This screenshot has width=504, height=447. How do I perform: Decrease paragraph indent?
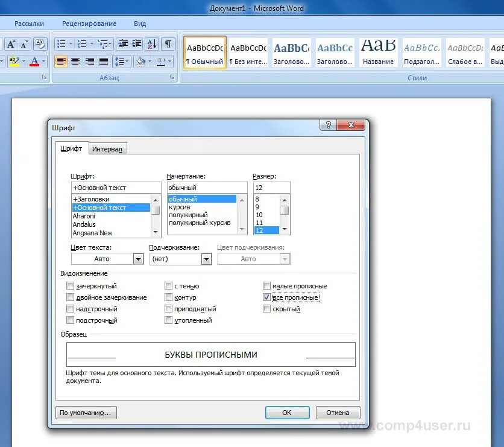[123, 44]
